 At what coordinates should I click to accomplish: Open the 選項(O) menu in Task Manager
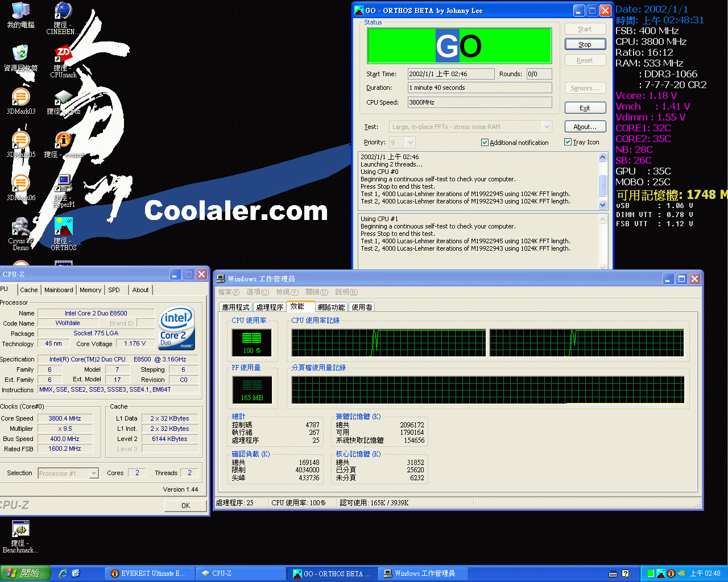[x=258, y=292]
